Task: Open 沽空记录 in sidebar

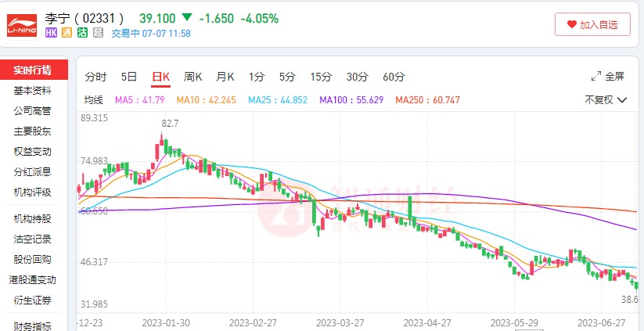Action: tap(32, 239)
